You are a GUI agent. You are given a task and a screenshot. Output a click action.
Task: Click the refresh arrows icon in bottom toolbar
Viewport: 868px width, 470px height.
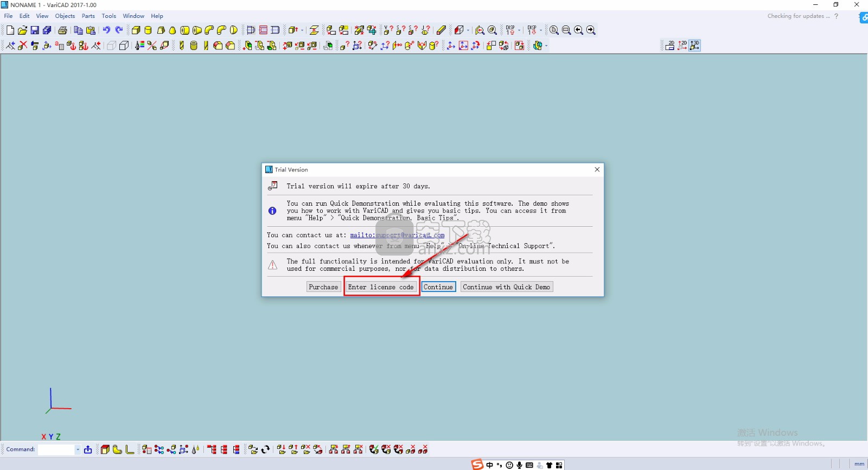pyautogui.click(x=265, y=449)
